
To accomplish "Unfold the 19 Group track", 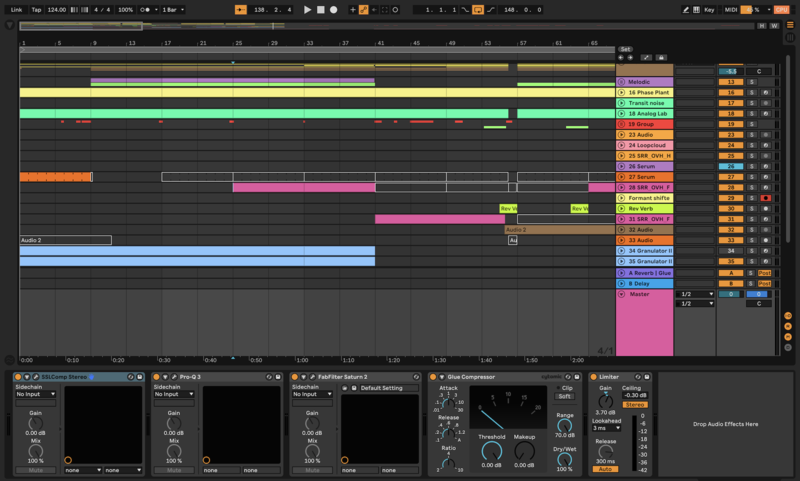I will pos(621,124).
